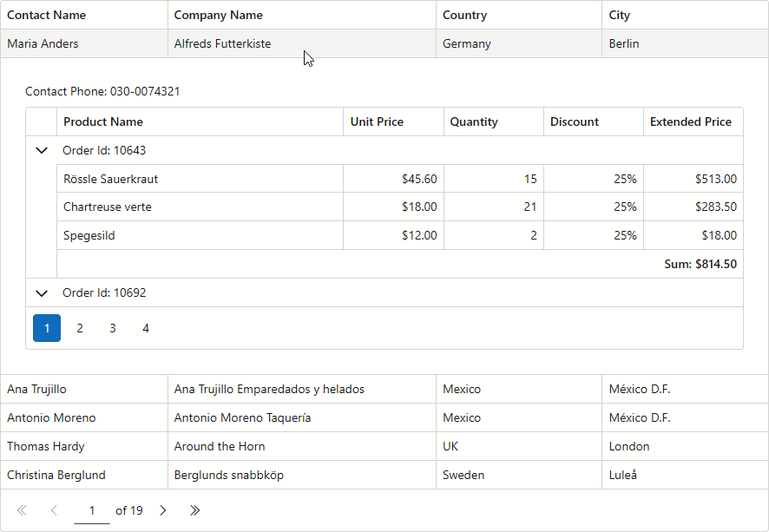Click Order Id: 10692 group label
Screen dimensions: 769x532
tap(104, 292)
